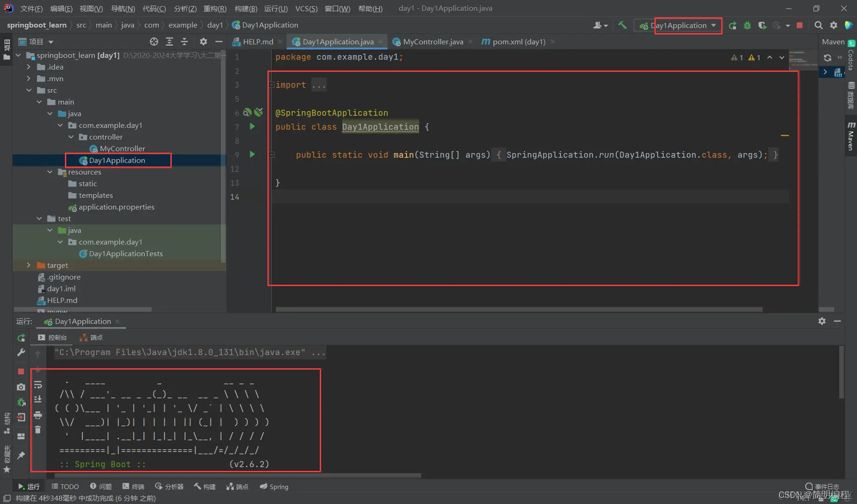Toggle scroll to end of console

[38, 399]
